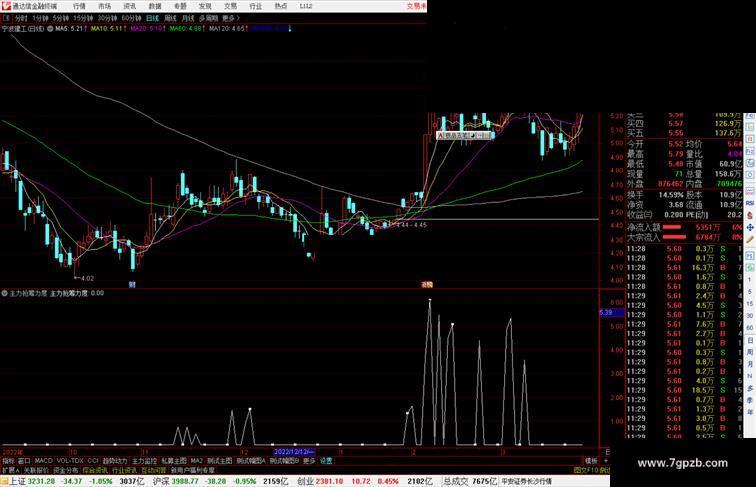Screen dimensions: 756x487
Task: Click the round icon before 主力拉筹力度
Action: pos(4,293)
